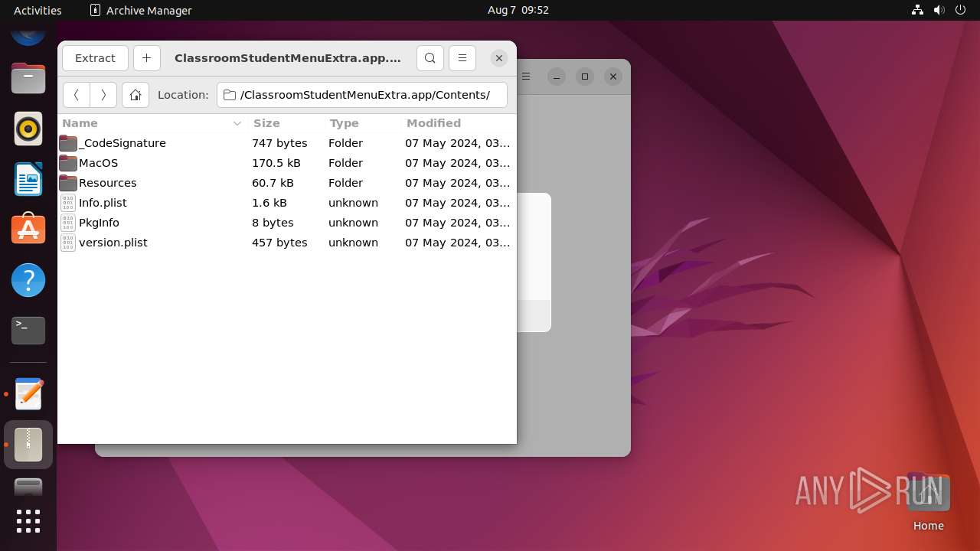Go to archive home location
Image resolution: width=980 pixels, height=551 pixels.
136,95
